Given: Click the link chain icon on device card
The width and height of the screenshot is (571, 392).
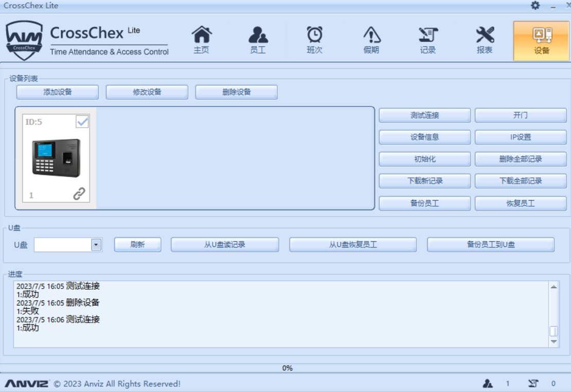Looking at the screenshot, I should pos(79,193).
